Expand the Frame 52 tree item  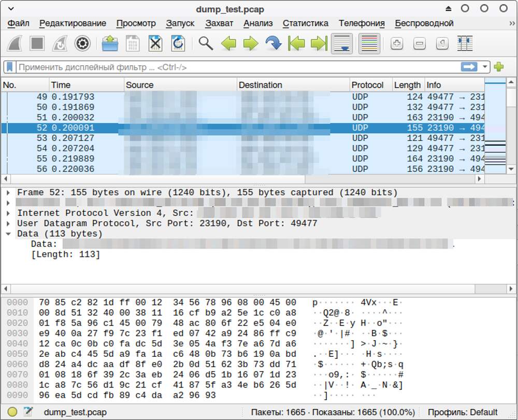[x=8, y=193]
